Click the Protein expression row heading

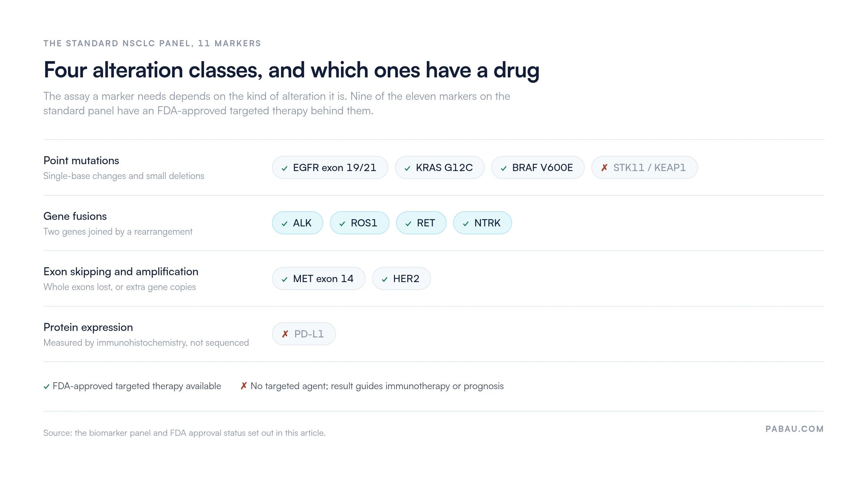[88, 327]
